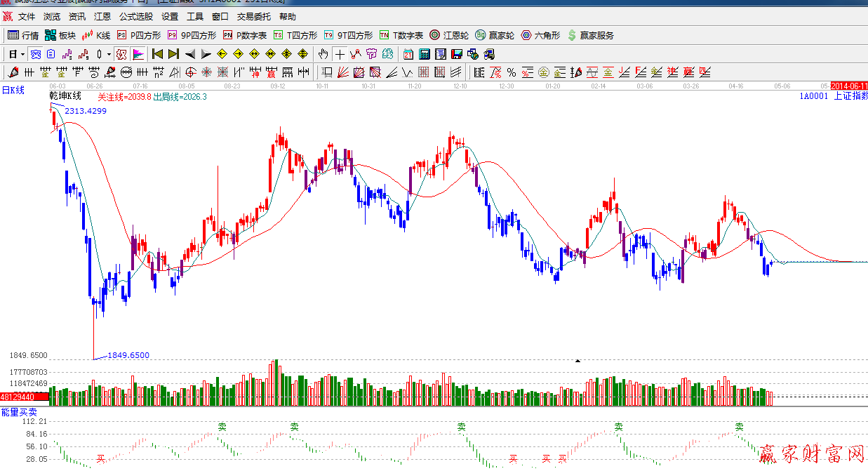Click the save floppy disk icon
This screenshot has height=471, width=868.
457,54
